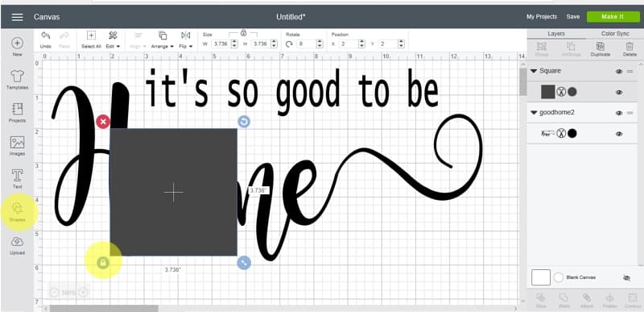Click the Redo arrow

coord(64,40)
